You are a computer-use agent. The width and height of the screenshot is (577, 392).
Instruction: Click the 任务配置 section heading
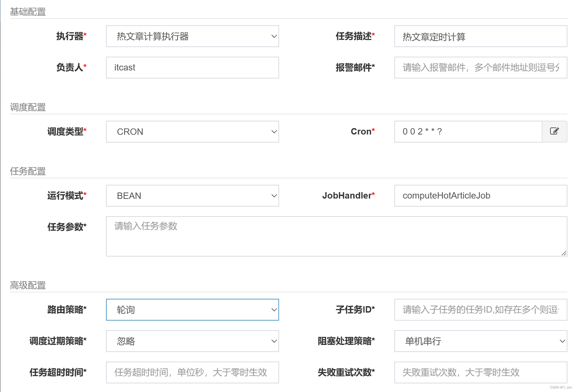[x=28, y=171]
